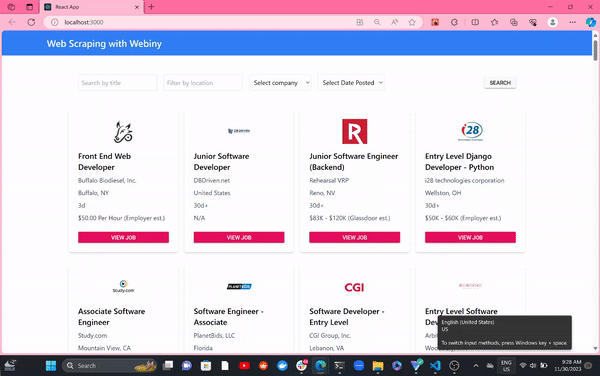This screenshot has height=376, width=600.
Task: Click the zoom magnifier in address bar
Action: tap(377, 22)
